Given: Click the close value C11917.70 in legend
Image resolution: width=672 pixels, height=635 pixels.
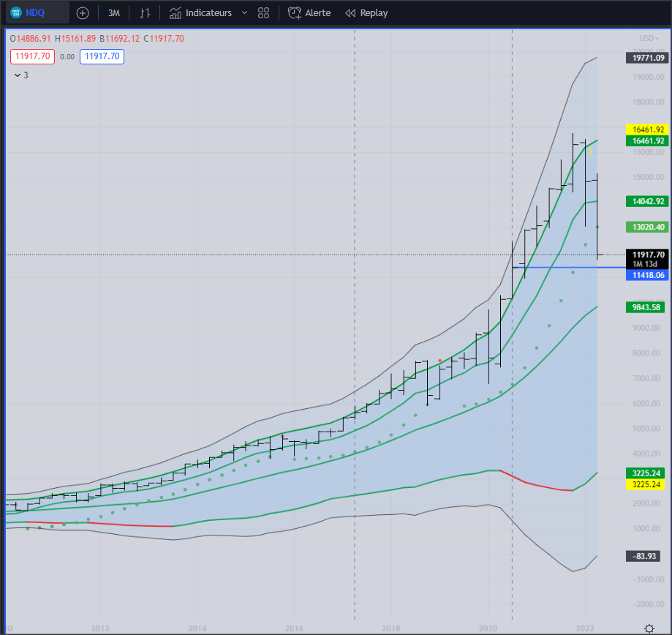Looking at the screenshot, I should pos(164,39).
